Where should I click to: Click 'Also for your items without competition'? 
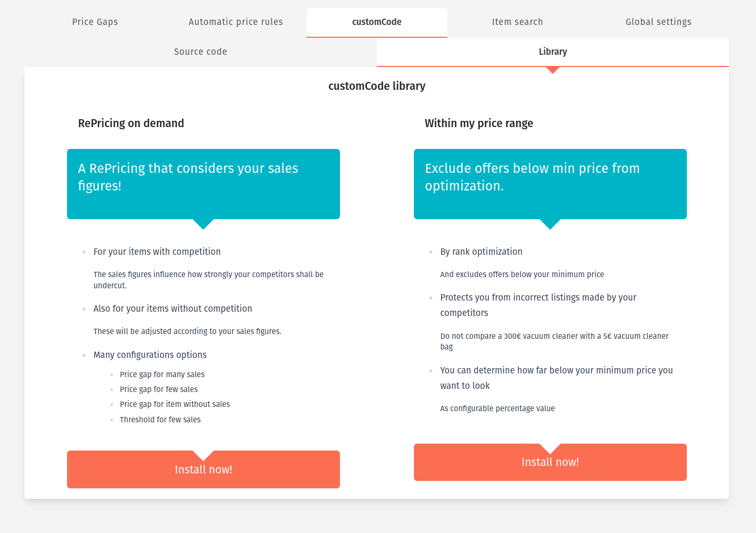point(173,309)
